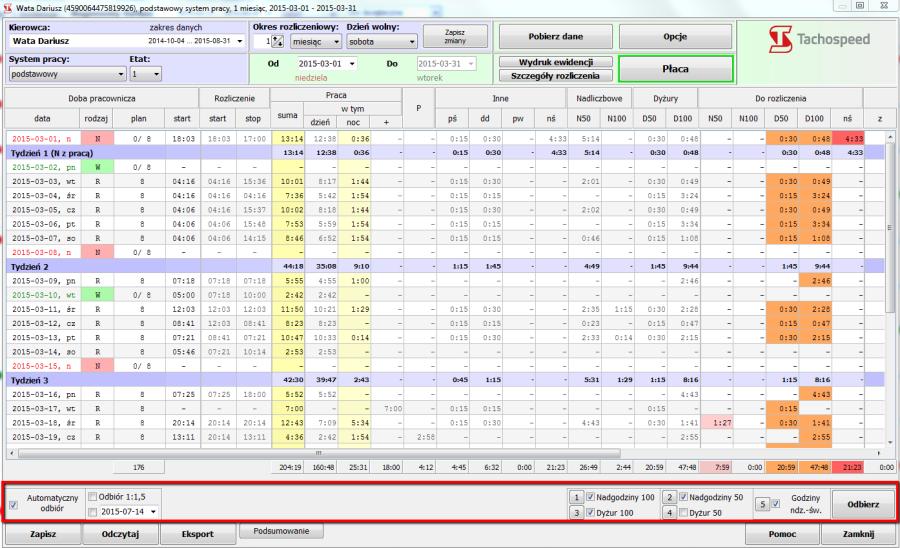900x548 pixels.
Task: Select the 'Tydzień 2' summary row
Action: [x=445, y=266]
